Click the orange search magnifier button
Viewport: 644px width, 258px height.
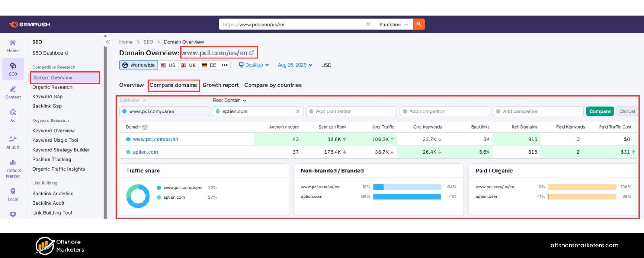[x=419, y=24]
